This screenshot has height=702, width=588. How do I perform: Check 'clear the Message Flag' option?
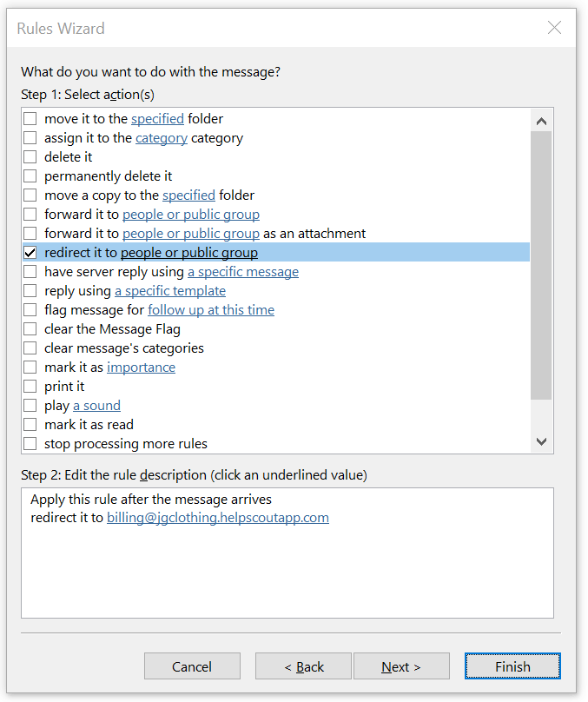click(30, 329)
